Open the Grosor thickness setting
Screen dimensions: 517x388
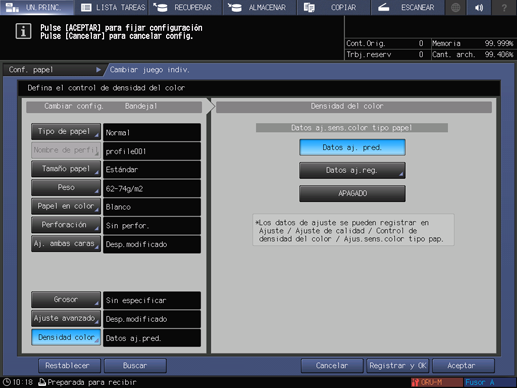(x=66, y=299)
